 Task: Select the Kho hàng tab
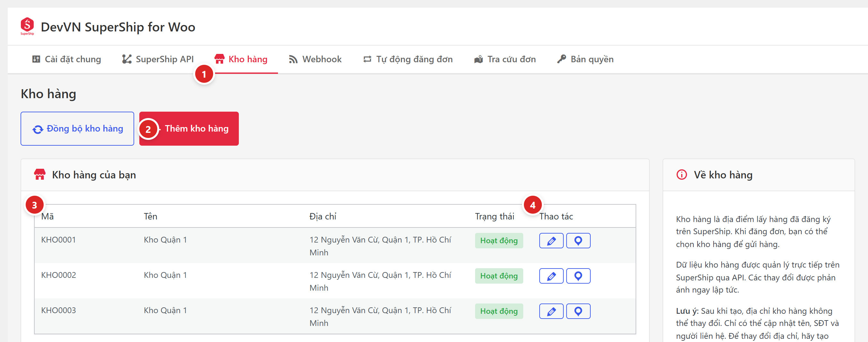tap(241, 59)
